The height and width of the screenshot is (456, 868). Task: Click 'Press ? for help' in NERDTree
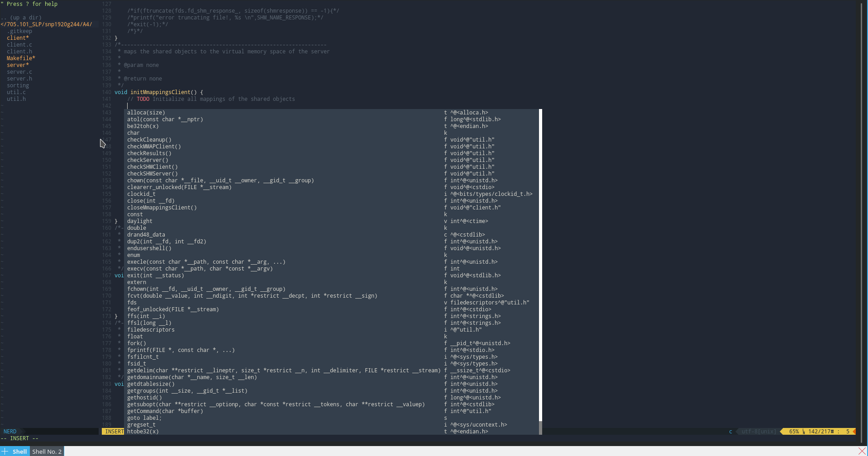tap(30, 4)
